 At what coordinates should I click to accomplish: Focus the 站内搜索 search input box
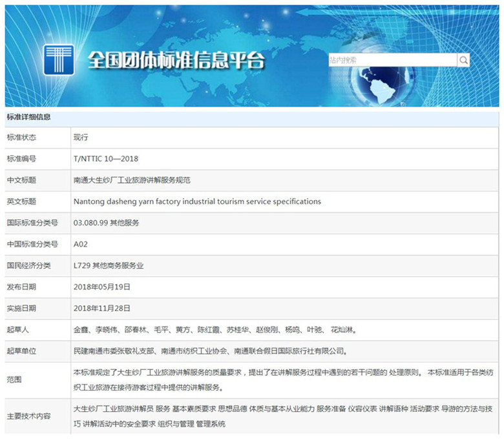pos(392,60)
